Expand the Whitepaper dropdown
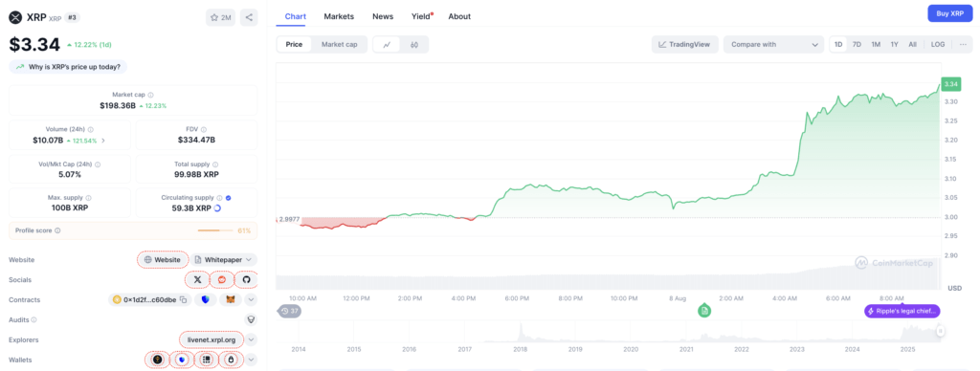The image size is (980, 371). [x=224, y=259]
